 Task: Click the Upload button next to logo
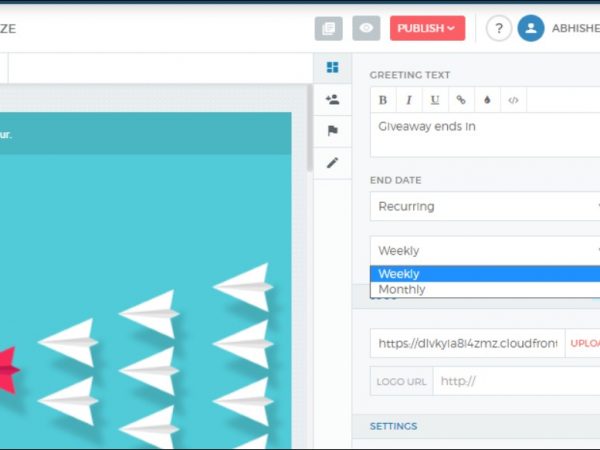(584, 343)
